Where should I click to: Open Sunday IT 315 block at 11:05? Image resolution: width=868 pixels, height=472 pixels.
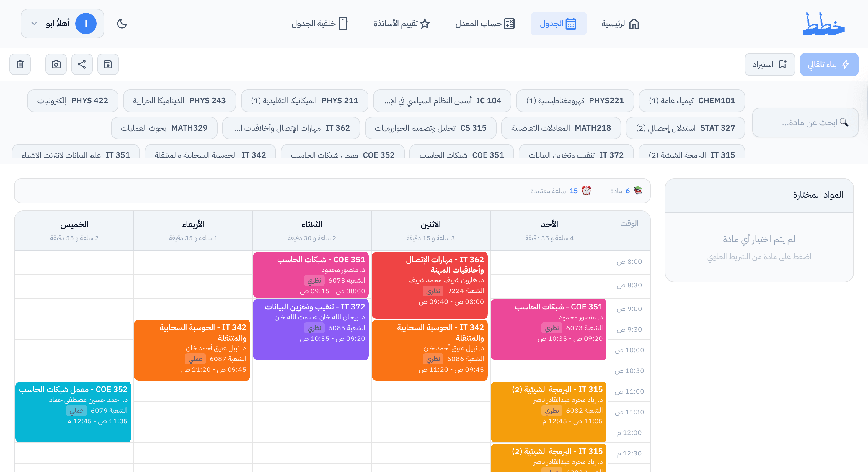[548, 412]
